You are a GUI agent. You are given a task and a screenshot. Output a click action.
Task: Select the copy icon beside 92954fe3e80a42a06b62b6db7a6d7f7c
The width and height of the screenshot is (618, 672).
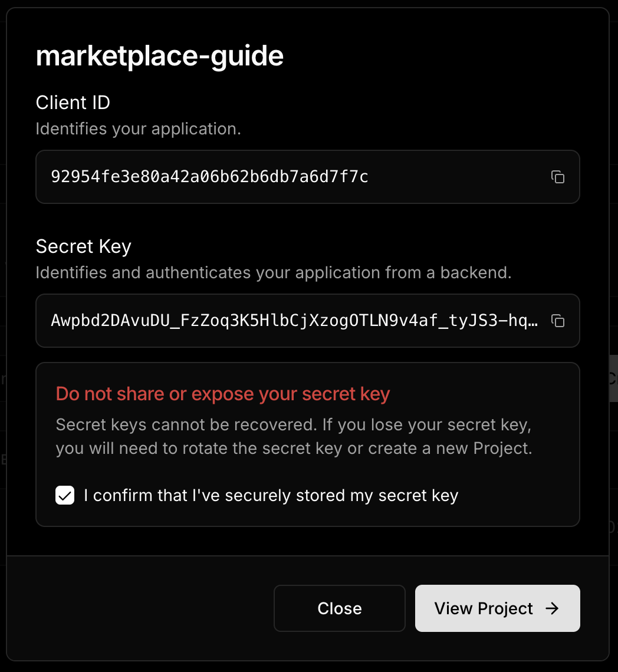557,177
